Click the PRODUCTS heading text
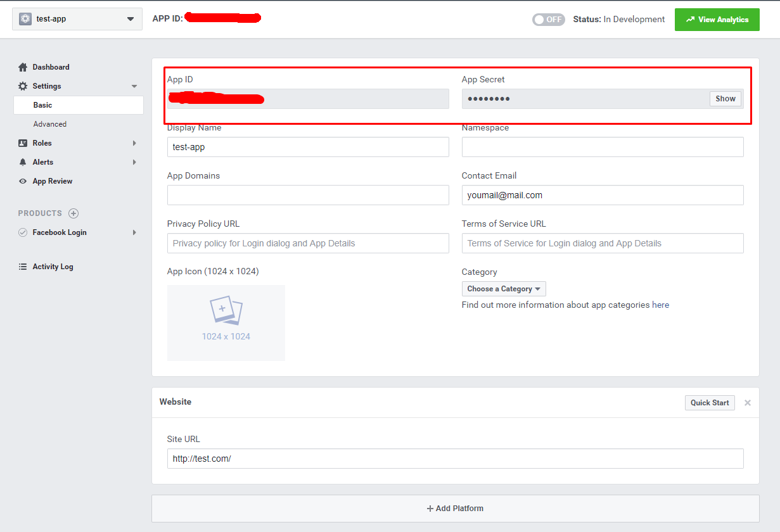This screenshot has width=780, height=532. (40, 213)
